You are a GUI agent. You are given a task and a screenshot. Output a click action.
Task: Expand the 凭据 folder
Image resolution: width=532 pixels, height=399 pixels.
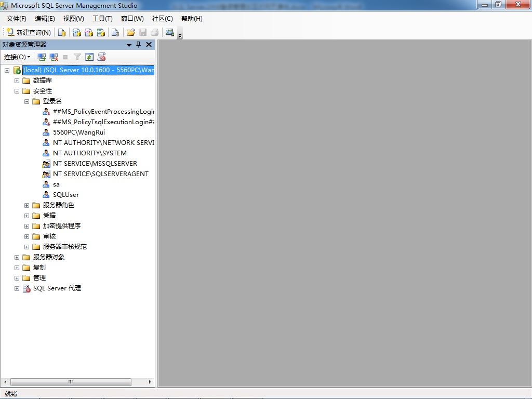(26, 216)
